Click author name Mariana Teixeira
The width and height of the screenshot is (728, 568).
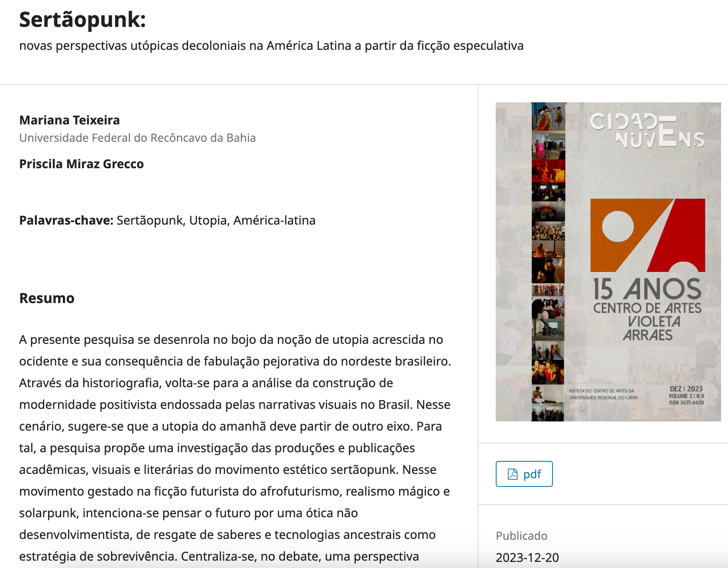69,120
